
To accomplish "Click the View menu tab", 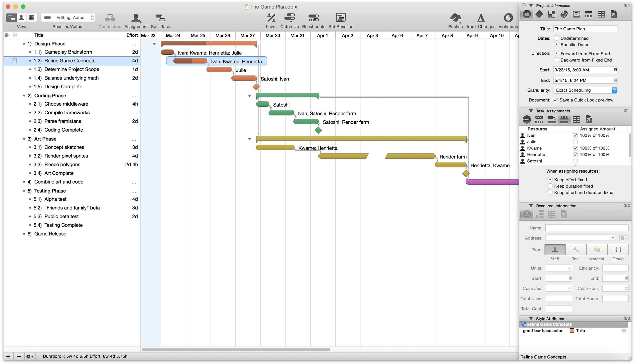I will coord(21,27).
